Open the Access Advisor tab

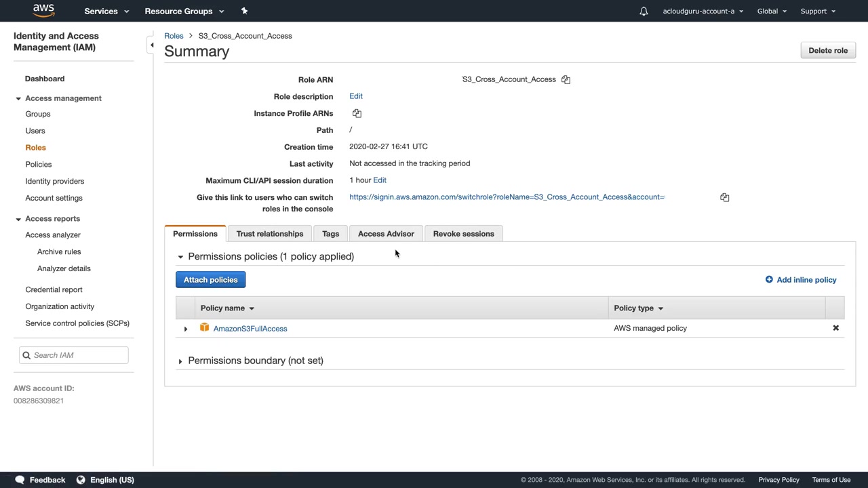(386, 234)
